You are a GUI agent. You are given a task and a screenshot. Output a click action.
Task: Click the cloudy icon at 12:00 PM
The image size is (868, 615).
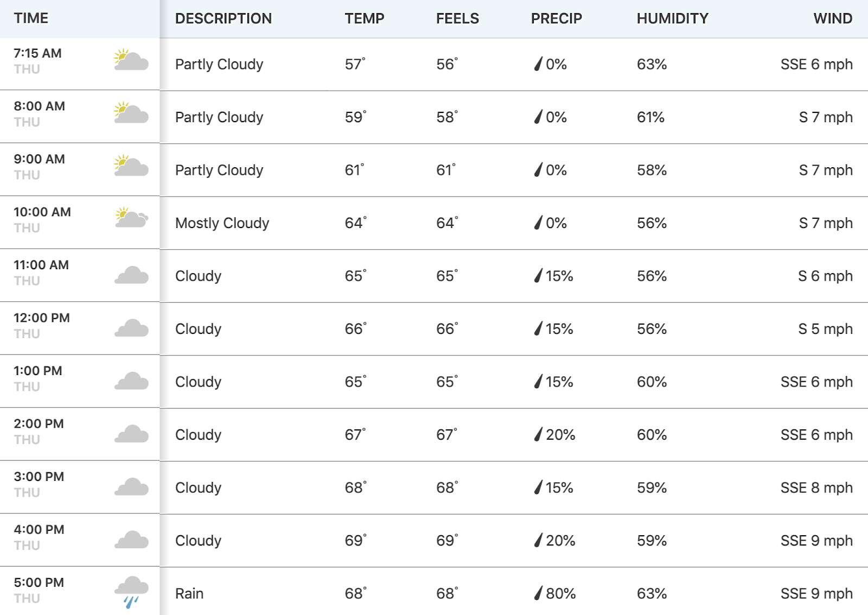[131, 328]
